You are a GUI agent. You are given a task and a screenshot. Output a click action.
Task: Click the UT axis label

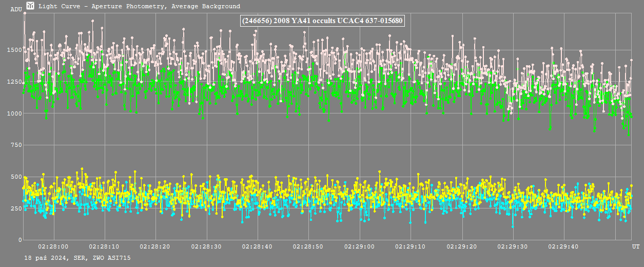pyautogui.click(x=635, y=246)
